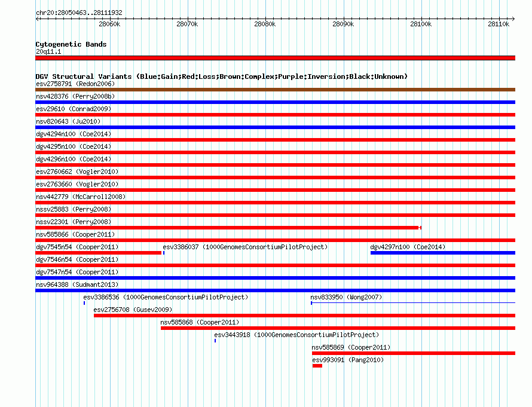Select the red 20q11.1 cytogenetic band bar
The height and width of the screenshot is (407, 532).
pos(275,58)
